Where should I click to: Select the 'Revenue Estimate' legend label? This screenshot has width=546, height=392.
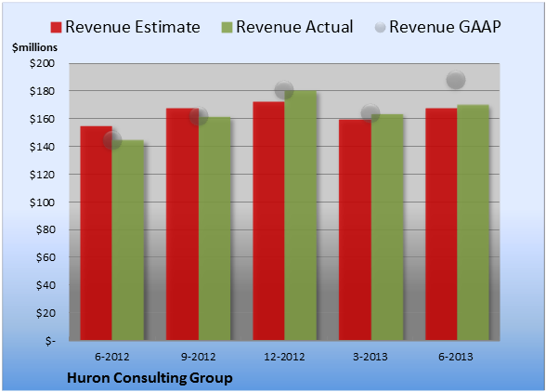[133, 27]
